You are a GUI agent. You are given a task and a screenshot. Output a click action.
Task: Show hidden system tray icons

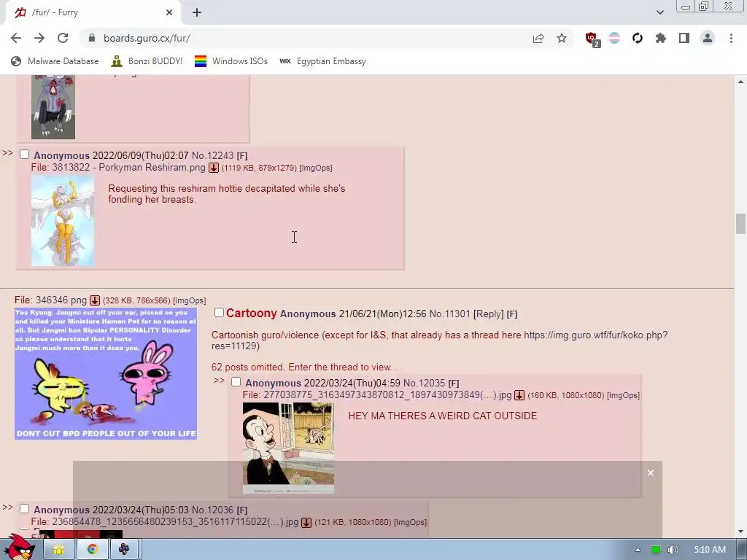pyautogui.click(x=638, y=550)
